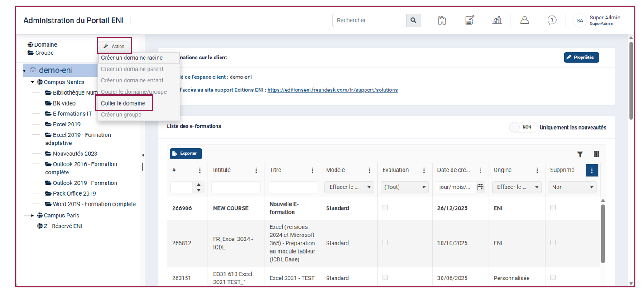Image resolution: width=644 pixels, height=293 pixels.
Task: Open the editionseni.freshdesk.com support link
Action: click(332, 90)
